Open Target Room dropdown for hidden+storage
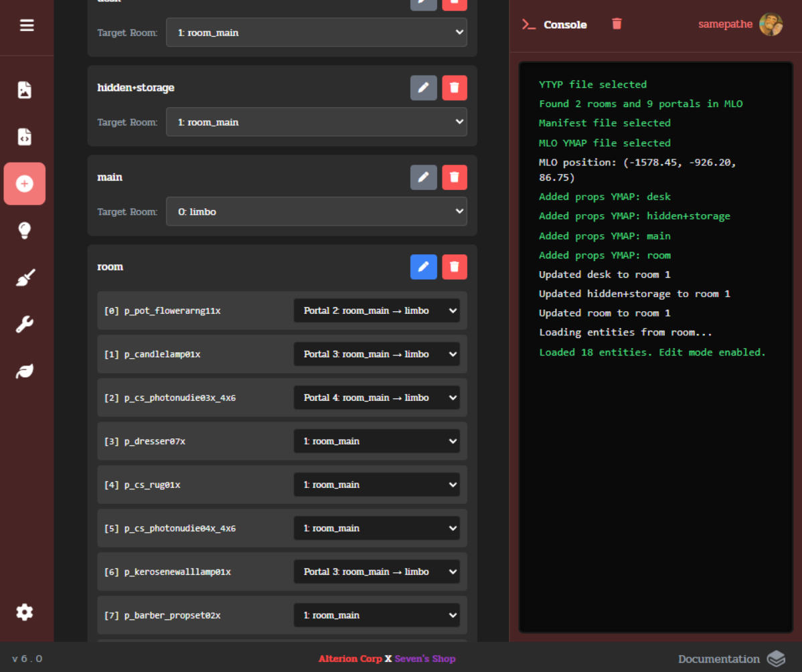Viewport: 802px width, 672px height. pos(316,122)
